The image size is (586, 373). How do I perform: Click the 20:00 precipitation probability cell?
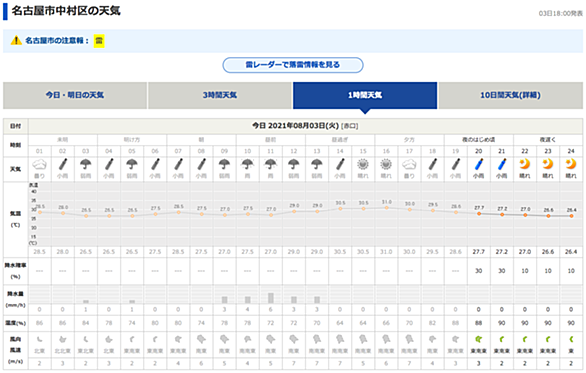tap(479, 271)
